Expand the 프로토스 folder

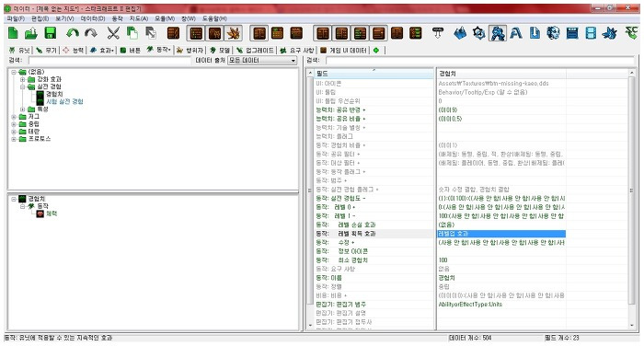coord(14,139)
